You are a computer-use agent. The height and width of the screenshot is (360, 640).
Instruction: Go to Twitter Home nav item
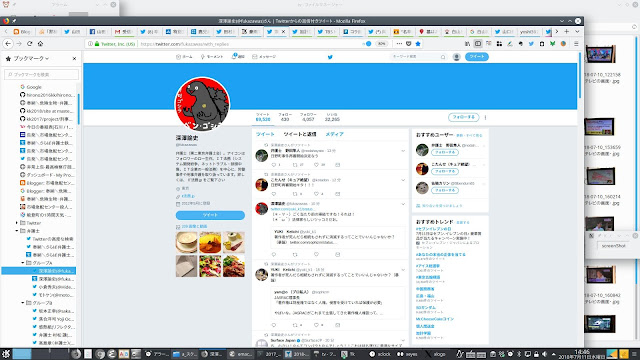coord(184,57)
